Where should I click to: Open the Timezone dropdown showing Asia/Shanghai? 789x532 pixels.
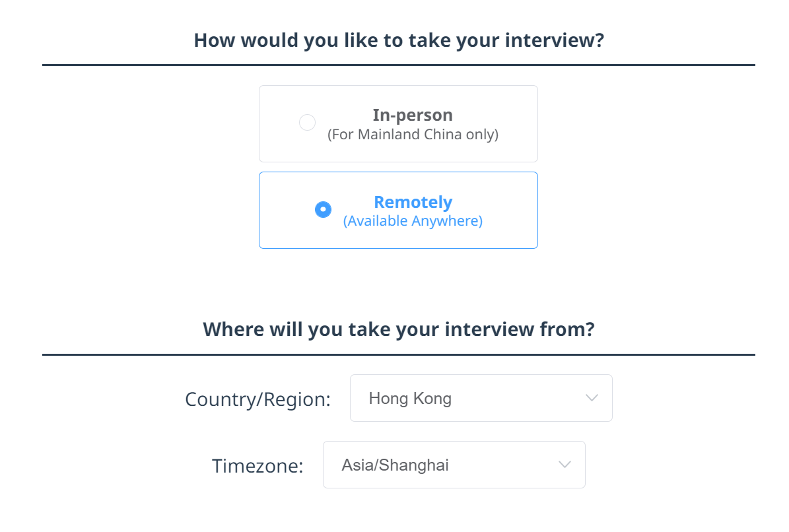pos(454,464)
